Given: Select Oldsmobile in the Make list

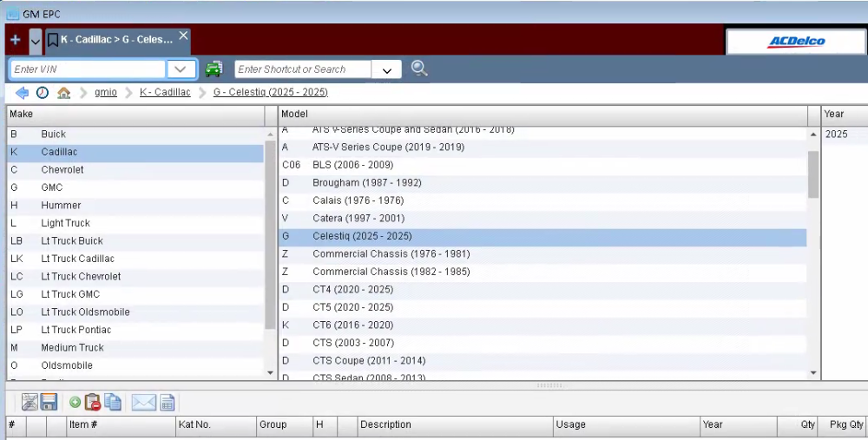Looking at the screenshot, I should (x=135, y=365).
